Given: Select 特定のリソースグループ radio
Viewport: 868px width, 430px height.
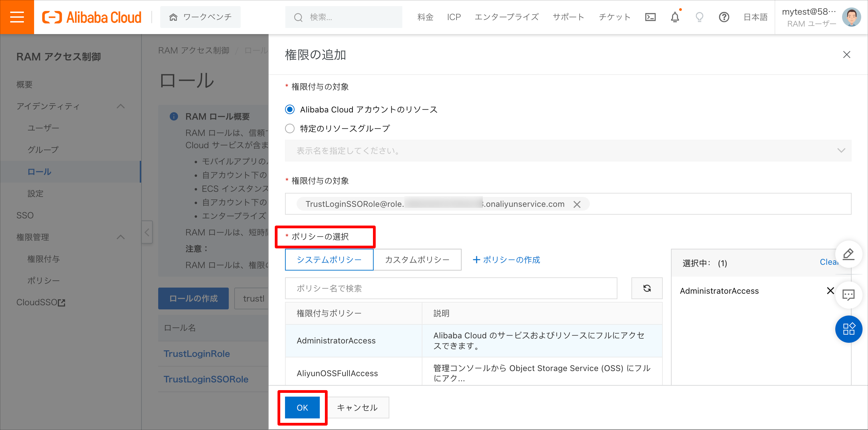Looking at the screenshot, I should pyautogui.click(x=290, y=128).
